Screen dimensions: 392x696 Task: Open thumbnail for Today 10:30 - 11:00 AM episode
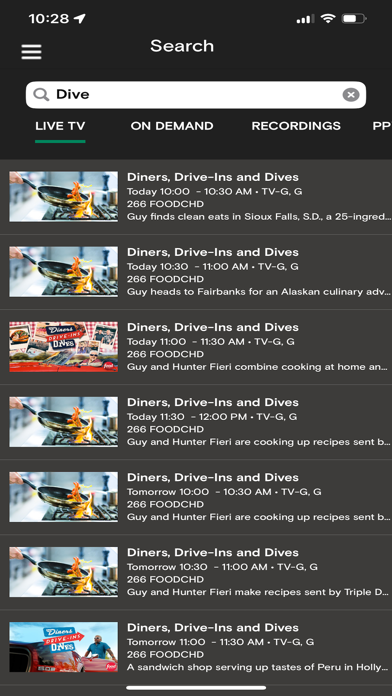[63, 272]
